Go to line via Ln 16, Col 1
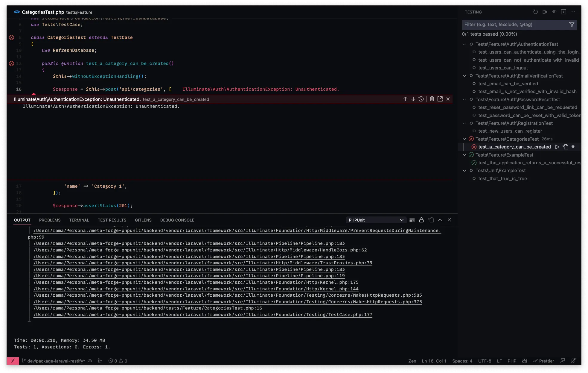Viewport: 588px width, 373px height. 434,361
